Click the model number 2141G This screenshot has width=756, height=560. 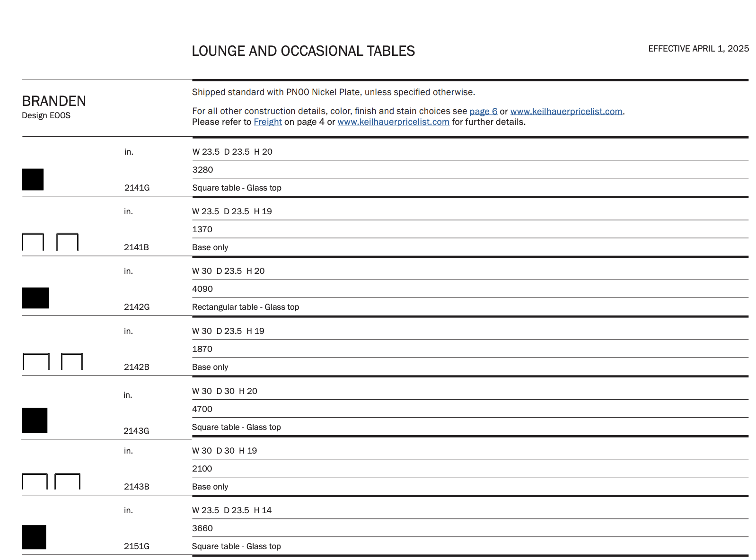137,188
